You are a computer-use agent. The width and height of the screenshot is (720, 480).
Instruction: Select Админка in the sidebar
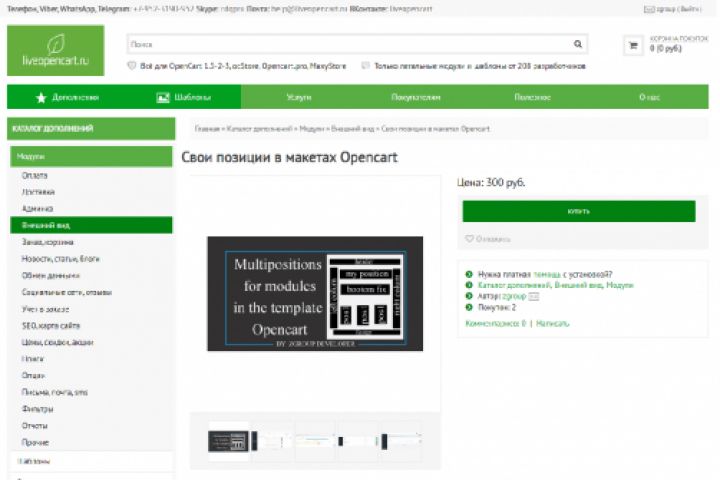tap(37, 209)
